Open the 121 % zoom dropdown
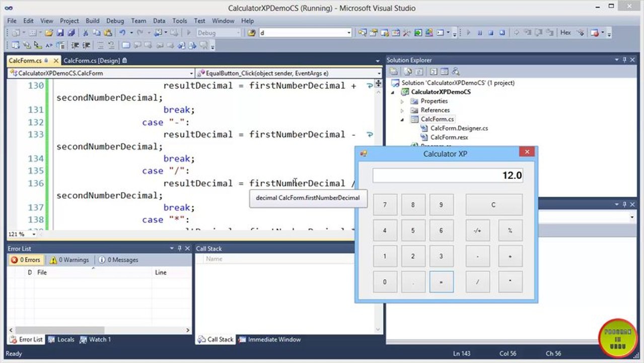The width and height of the screenshot is (644, 363). [34, 234]
